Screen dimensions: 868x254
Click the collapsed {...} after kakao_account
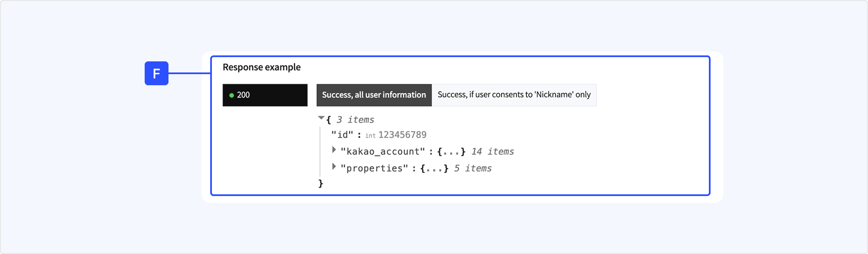click(x=451, y=152)
